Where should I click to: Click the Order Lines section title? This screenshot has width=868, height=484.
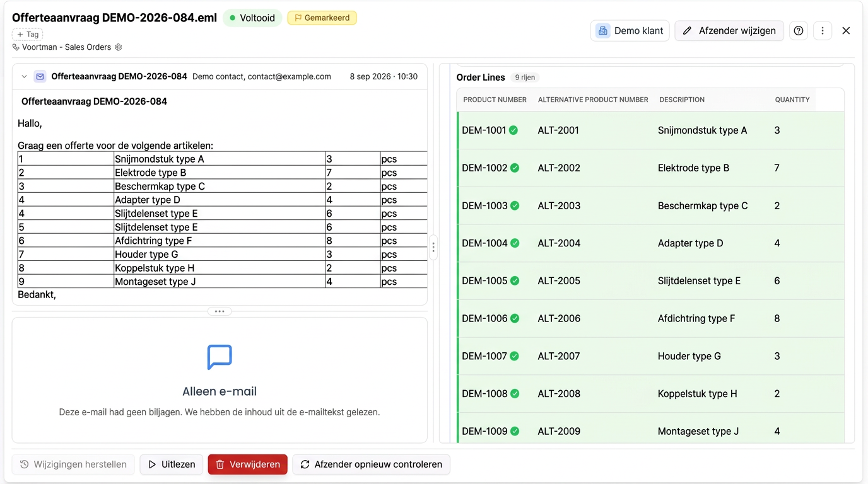point(481,78)
